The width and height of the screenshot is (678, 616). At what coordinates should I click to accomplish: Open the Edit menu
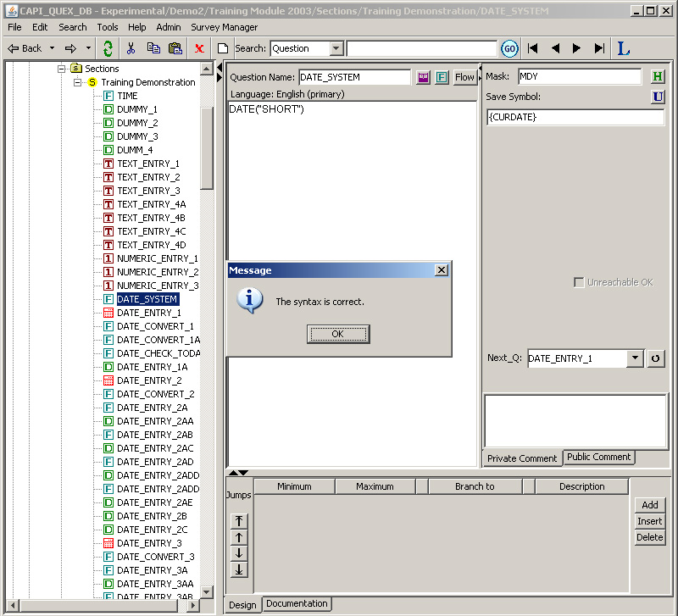[x=40, y=27]
